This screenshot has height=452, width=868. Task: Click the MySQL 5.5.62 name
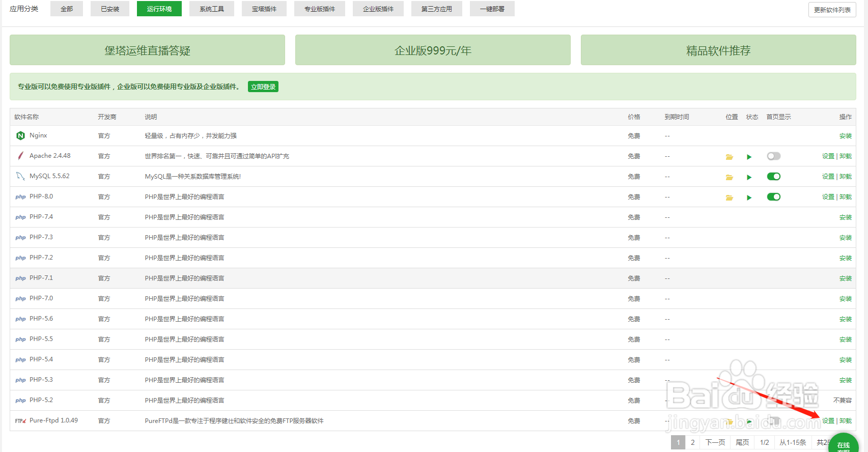(49, 176)
